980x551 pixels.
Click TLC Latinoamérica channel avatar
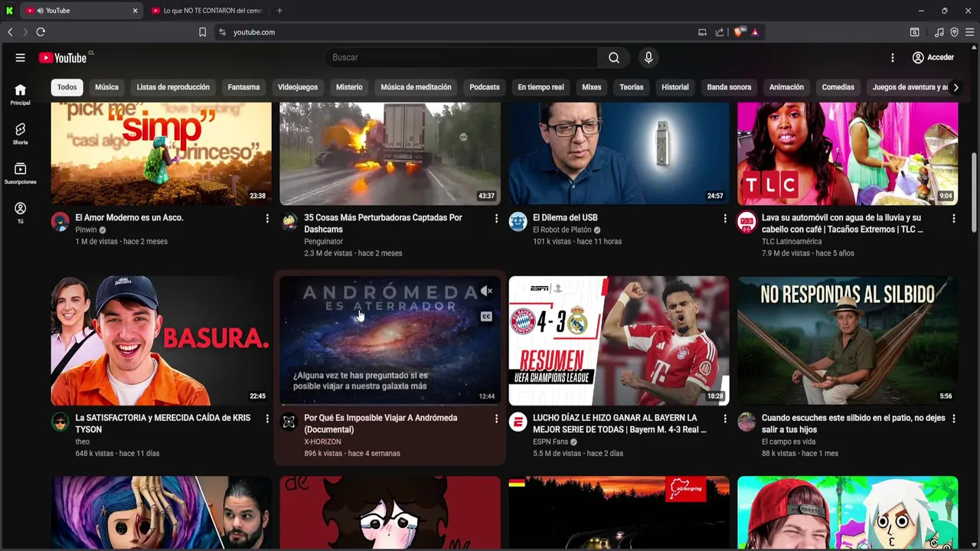pos(746,222)
